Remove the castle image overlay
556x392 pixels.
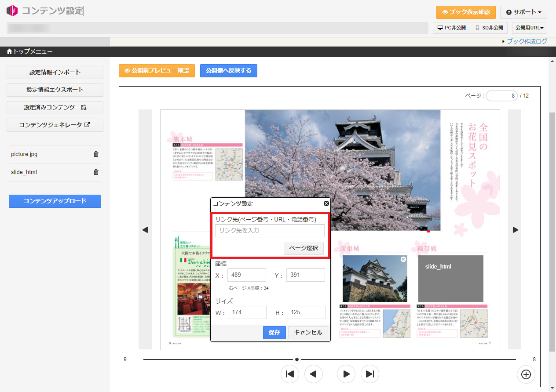pos(403,260)
